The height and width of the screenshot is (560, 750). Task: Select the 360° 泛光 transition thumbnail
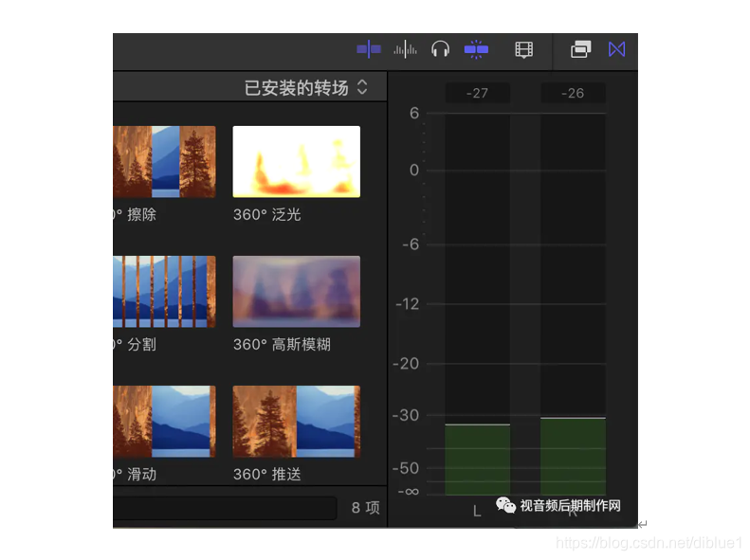coord(297,161)
